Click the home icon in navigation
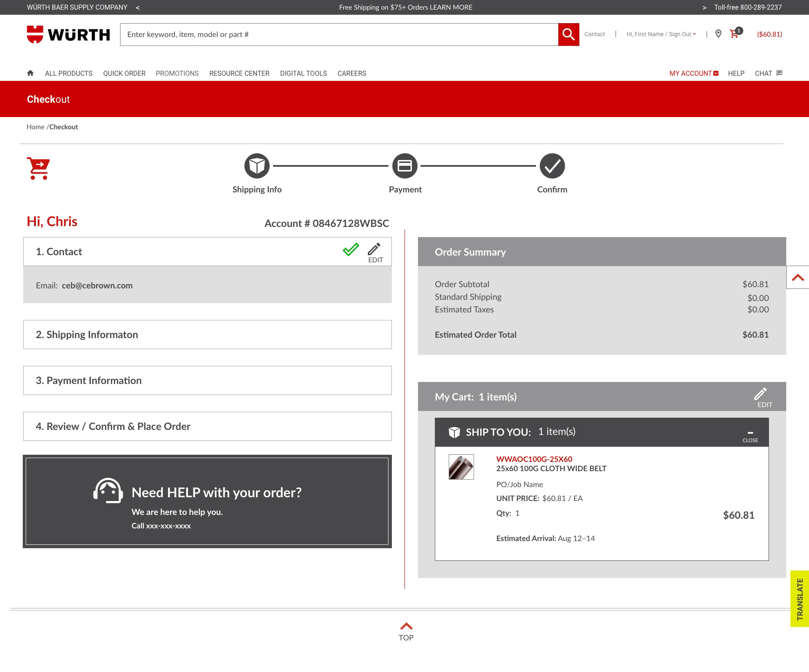The image size is (809, 672). pos(30,73)
